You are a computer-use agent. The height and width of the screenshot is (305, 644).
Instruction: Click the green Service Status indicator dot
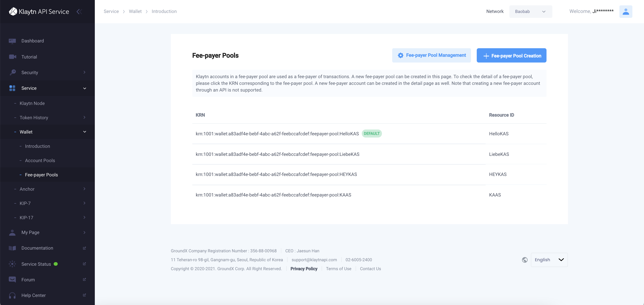point(56,264)
